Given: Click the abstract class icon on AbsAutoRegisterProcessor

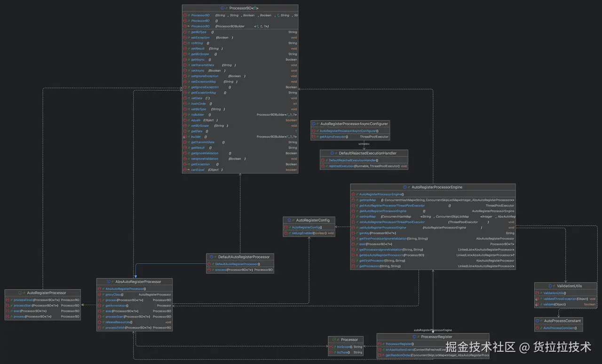Looking at the screenshot, I should tap(109, 282).
